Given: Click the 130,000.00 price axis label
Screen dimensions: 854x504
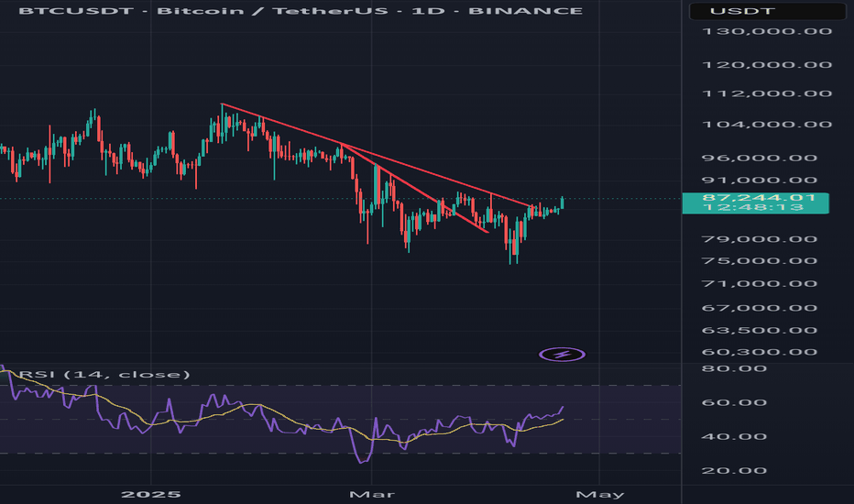Looking at the screenshot, I should coord(767,31).
